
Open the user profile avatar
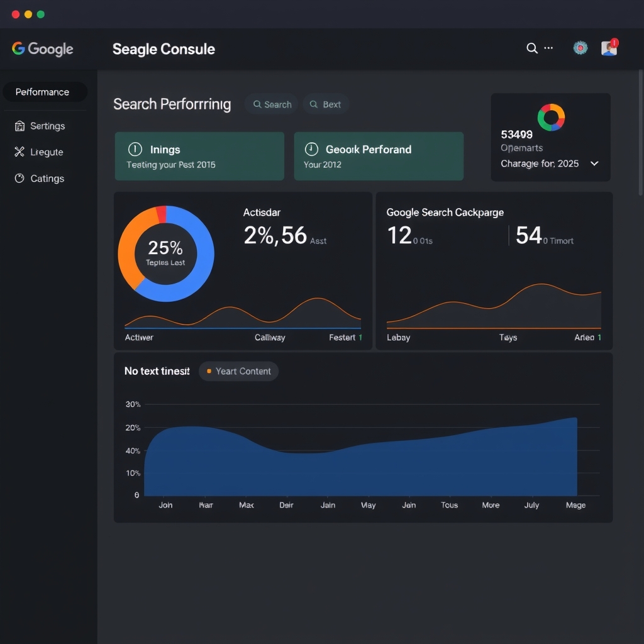coord(609,48)
